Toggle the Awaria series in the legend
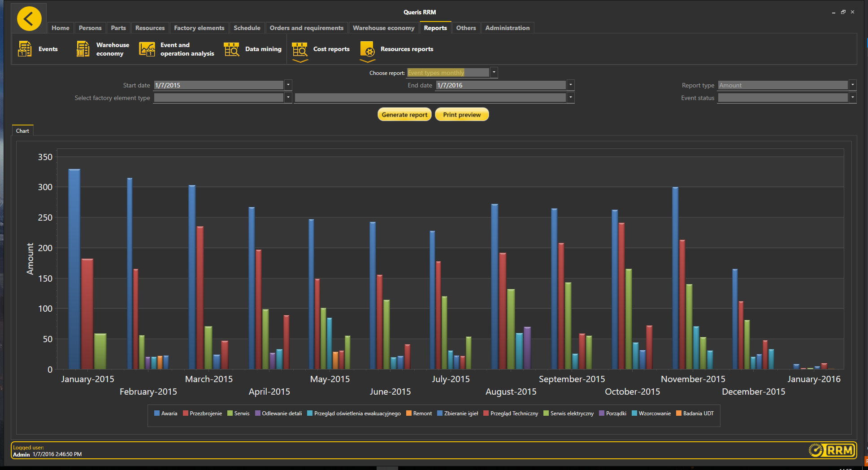This screenshot has height=470, width=868. coord(166,413)
